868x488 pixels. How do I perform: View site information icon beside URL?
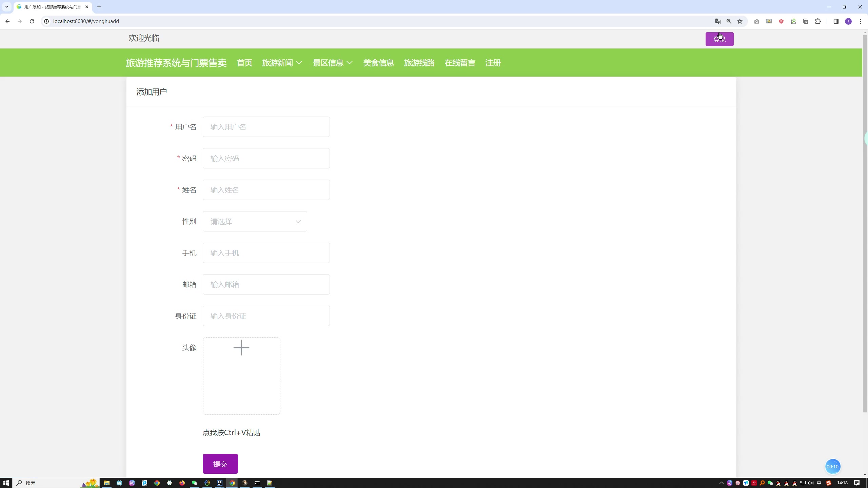click(47, 21)
